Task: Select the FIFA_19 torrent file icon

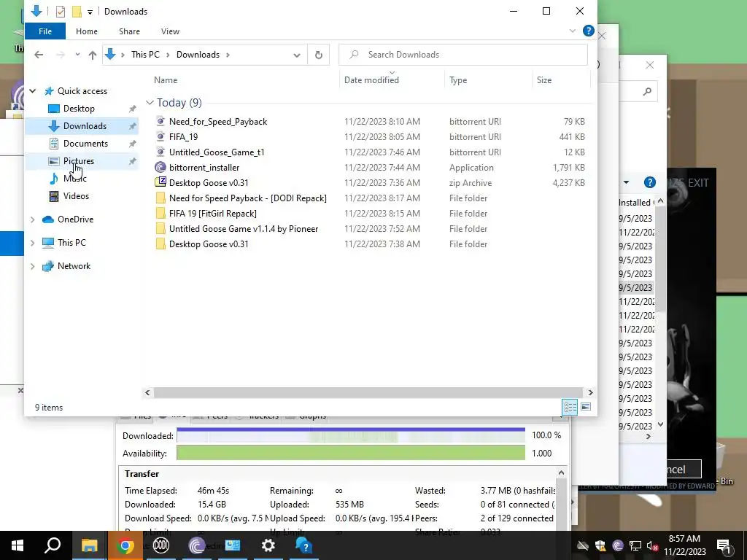Action: pyautogui.click(x=160, y=136)
